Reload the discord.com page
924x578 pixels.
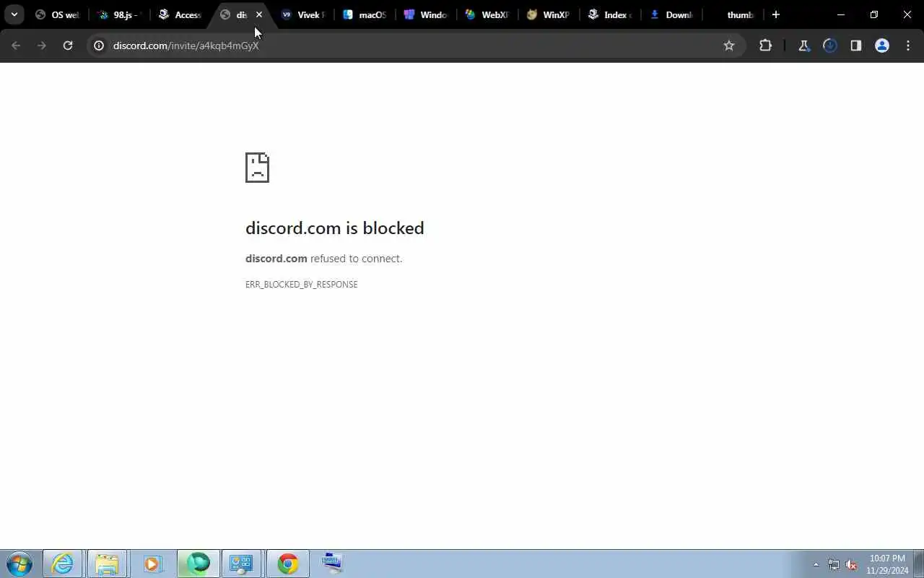[68, 46]
